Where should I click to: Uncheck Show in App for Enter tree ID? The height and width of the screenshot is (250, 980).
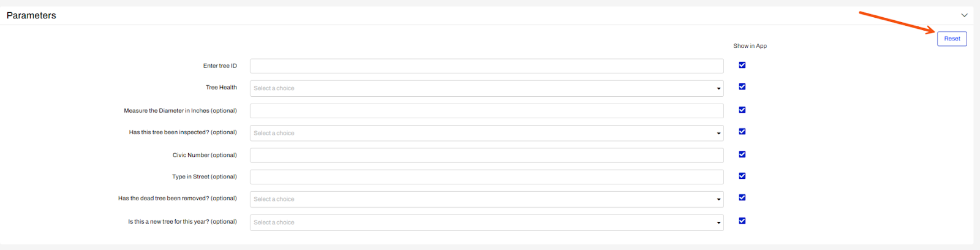[742, 65]
